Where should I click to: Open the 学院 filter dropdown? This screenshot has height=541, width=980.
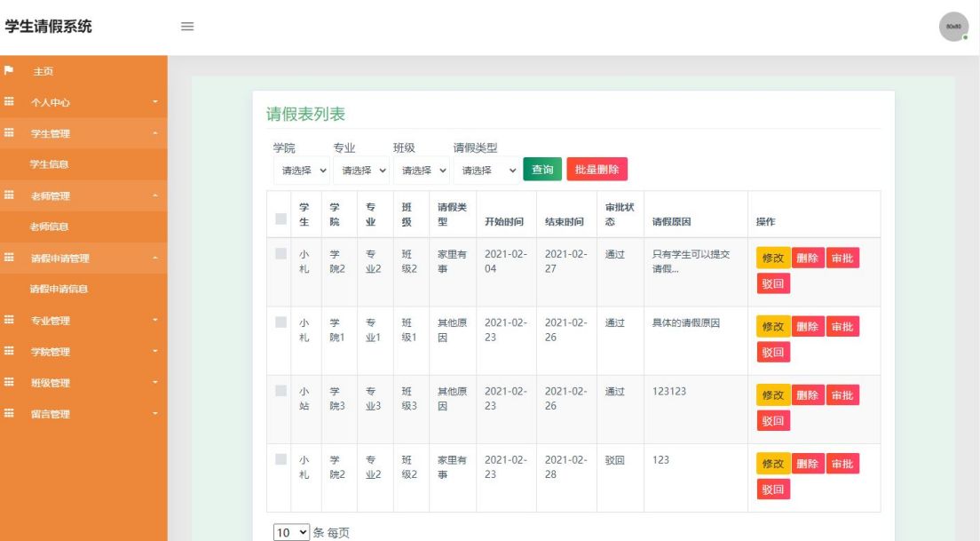(x=302, y=171)
